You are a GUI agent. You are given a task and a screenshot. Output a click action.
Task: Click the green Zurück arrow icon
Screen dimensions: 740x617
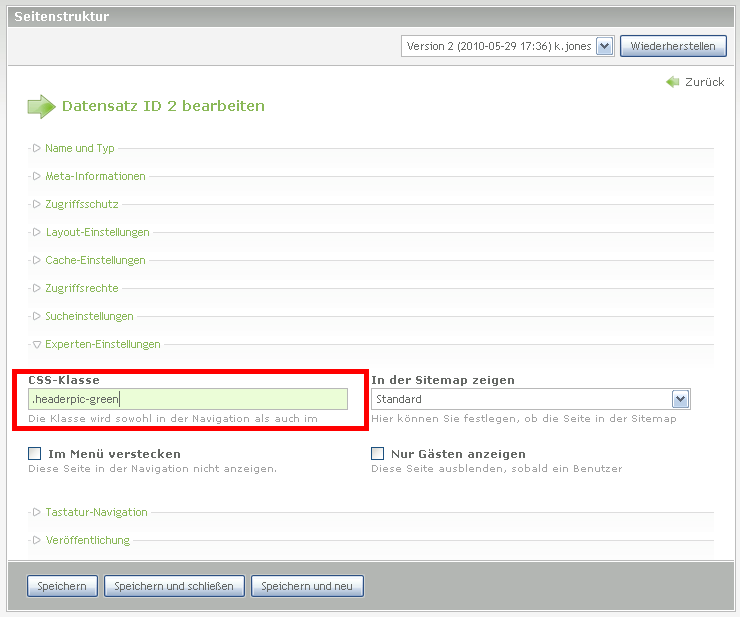[673, 82]
